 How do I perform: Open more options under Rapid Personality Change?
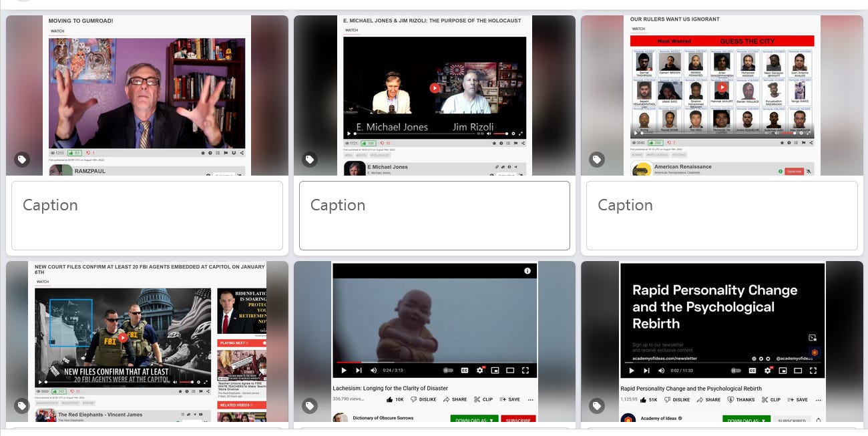819,400
